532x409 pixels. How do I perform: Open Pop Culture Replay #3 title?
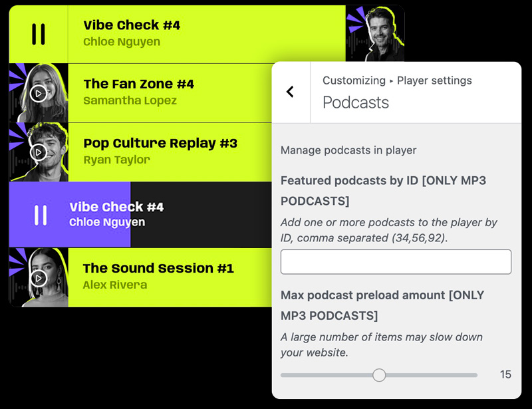click(160, 143)
